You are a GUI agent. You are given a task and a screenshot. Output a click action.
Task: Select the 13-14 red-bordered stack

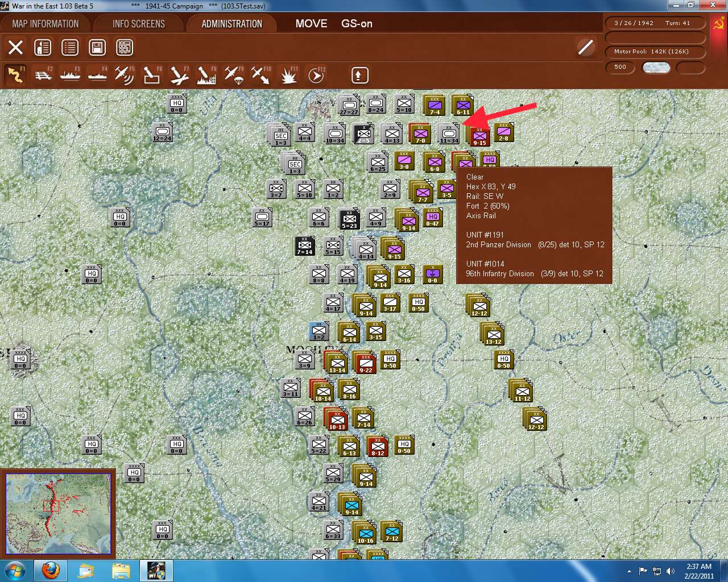point(337,363)
